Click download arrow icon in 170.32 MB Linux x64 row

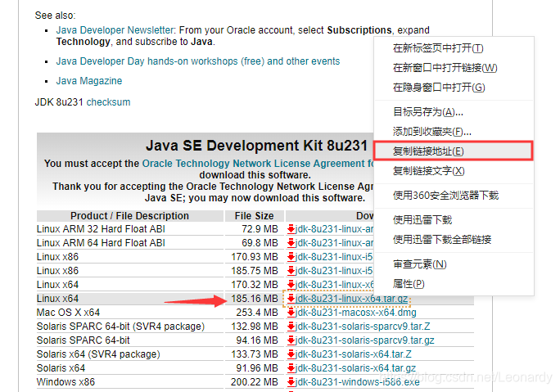click(x=291, y=285)
